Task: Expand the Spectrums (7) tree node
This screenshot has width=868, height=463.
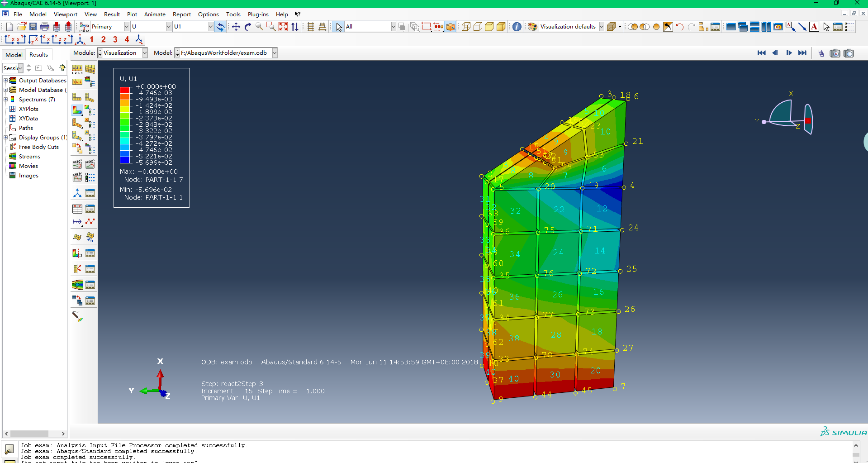Action: [6, 100]
